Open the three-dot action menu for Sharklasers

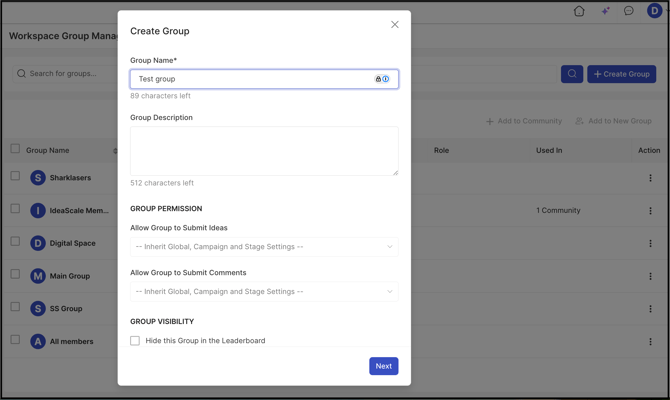coord(650,178)
